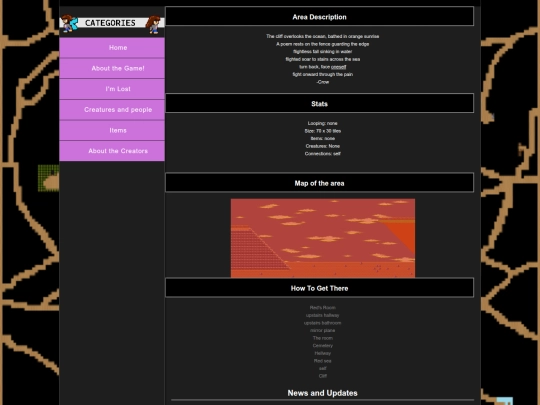Viewport: 540px width, 405px height.
Task: Follow the mirror plane link
Action: tap(323, 330)
